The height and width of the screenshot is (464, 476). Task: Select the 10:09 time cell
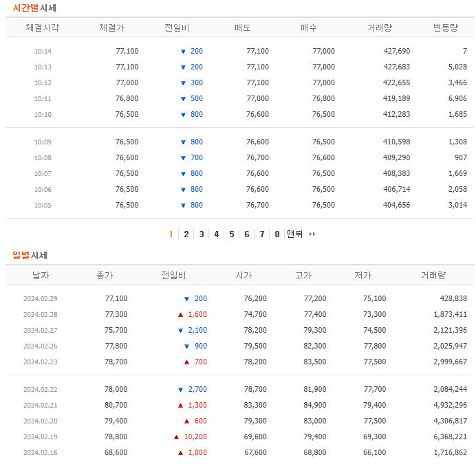pyautogui.click(x=43, y=142)
